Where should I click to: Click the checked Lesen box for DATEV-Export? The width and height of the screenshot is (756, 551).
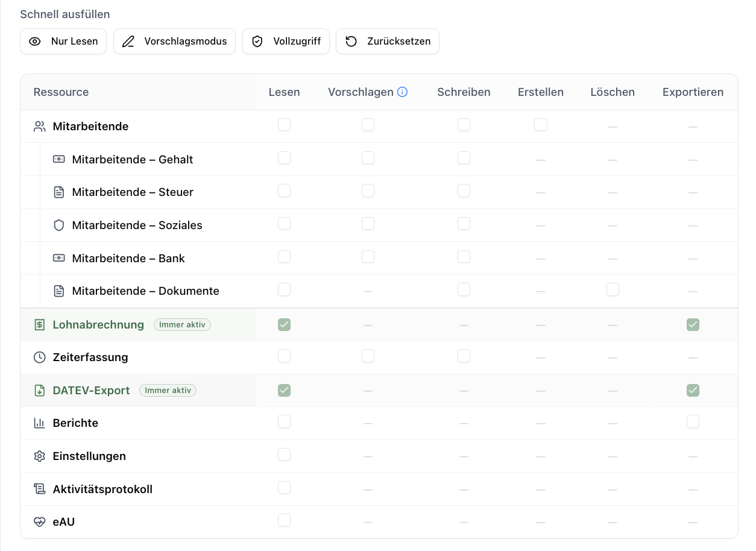pos(284,391)
